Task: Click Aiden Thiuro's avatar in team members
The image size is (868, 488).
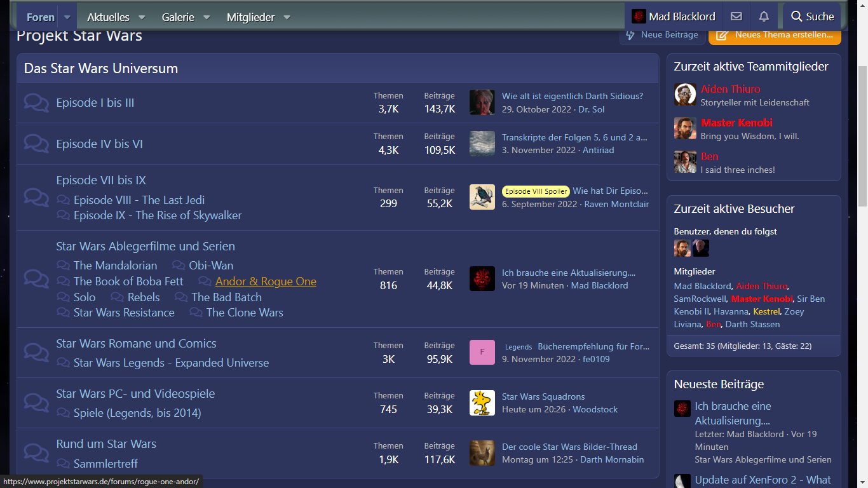Action: click(685, 95)
